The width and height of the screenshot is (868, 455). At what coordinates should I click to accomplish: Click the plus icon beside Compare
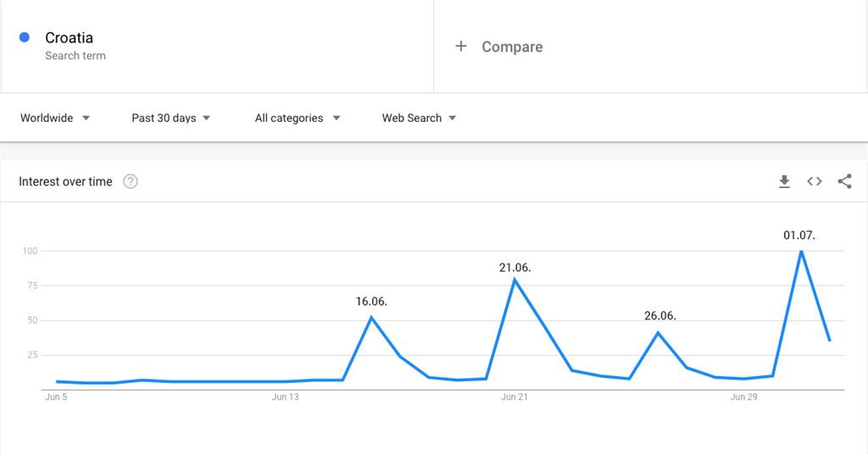pyautogui.click(x=461, y=47)
